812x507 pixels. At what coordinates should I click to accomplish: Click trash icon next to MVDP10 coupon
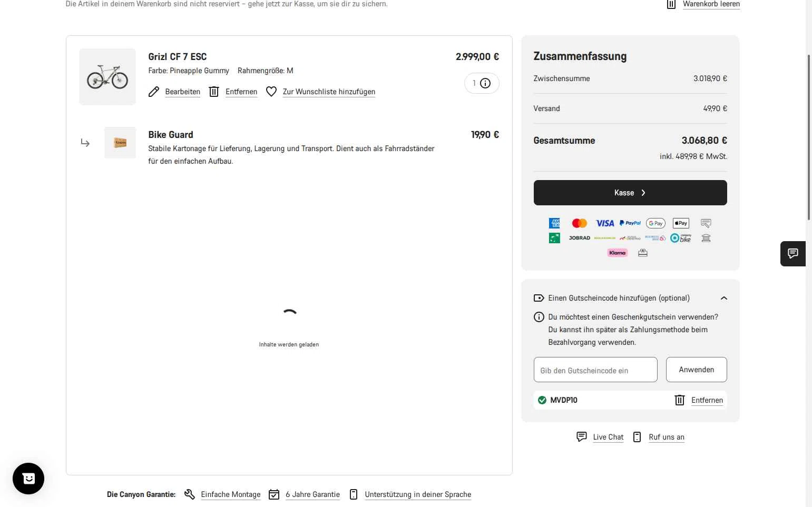680,400
